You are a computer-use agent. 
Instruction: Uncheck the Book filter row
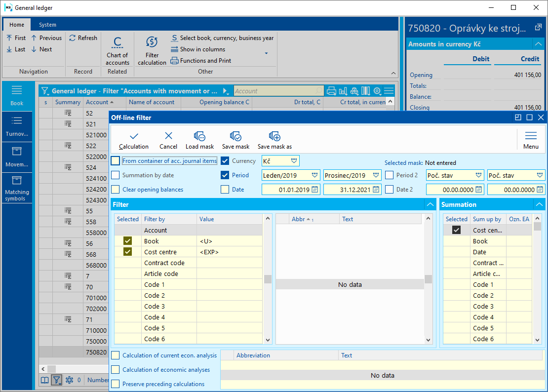127,241
